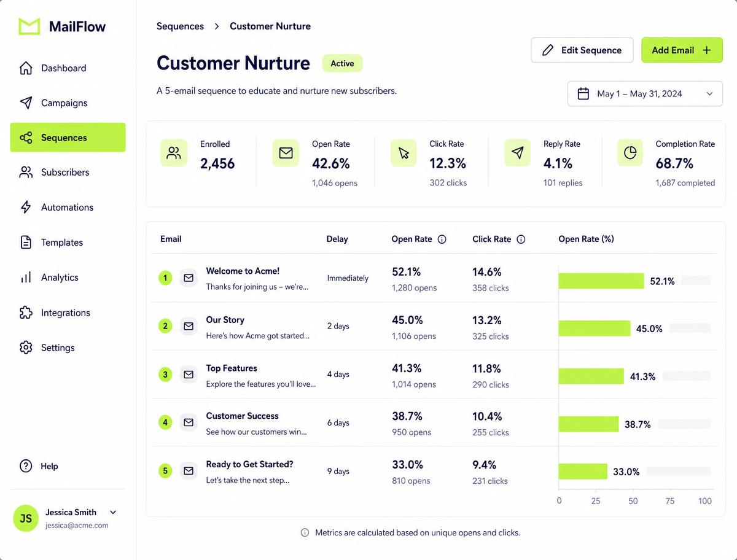Click the Integrations puzzle piece icon
The height and width of the screenshot is (560, 737).
(26, 313)
